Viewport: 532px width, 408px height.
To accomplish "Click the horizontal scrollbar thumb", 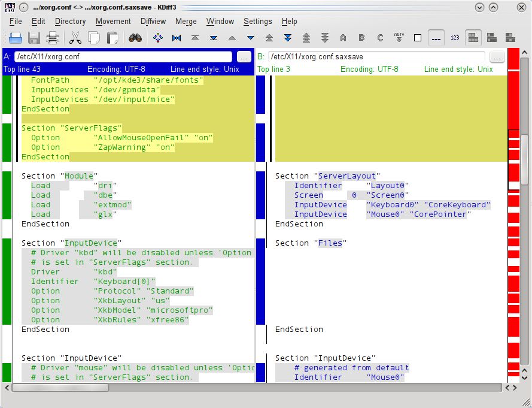I will tap(60, 388).
